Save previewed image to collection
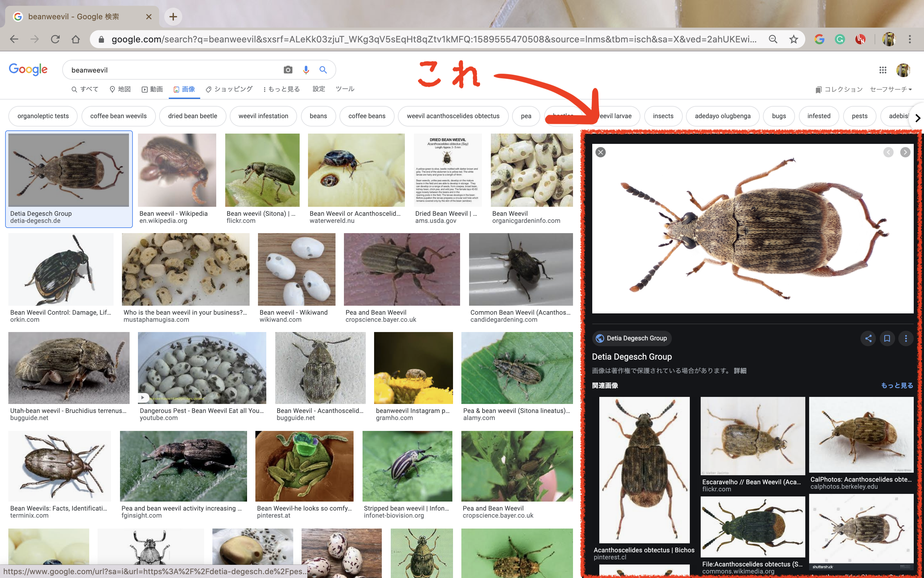 coord(887,338)
